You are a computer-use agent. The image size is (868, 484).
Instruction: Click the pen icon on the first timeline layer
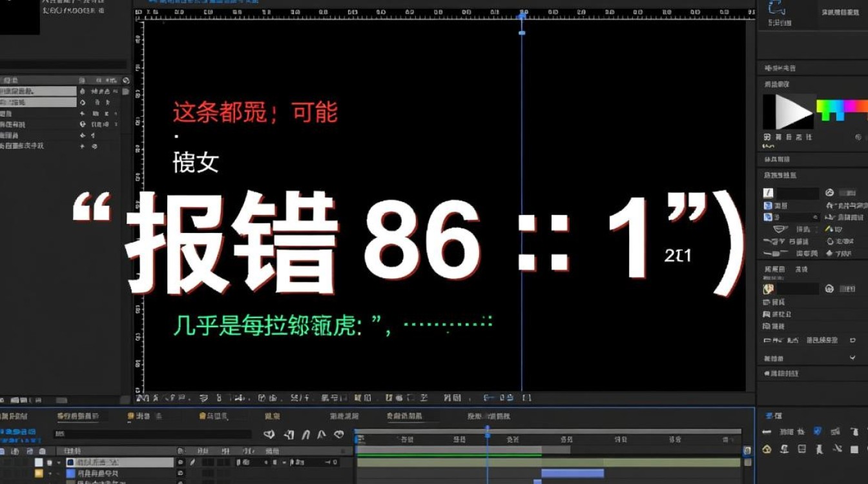(192, 463)
